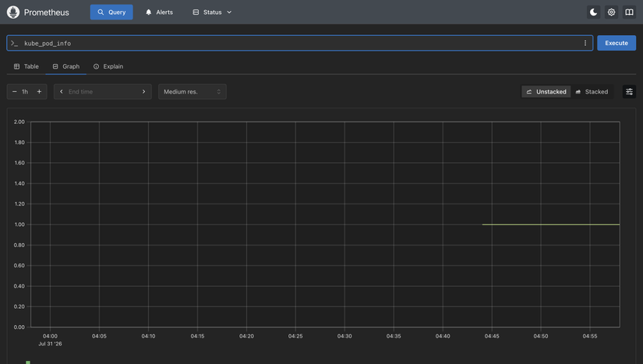Viewport: 643px width, 364px height.
Task: Open documentation book icon
Action: tap(629, 12)
